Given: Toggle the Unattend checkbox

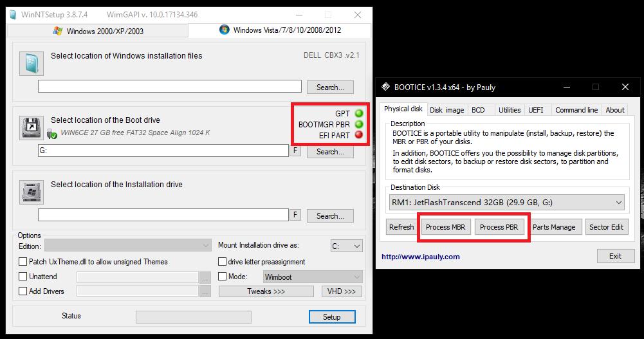Looking at the screenshot, I should point(23,276).
